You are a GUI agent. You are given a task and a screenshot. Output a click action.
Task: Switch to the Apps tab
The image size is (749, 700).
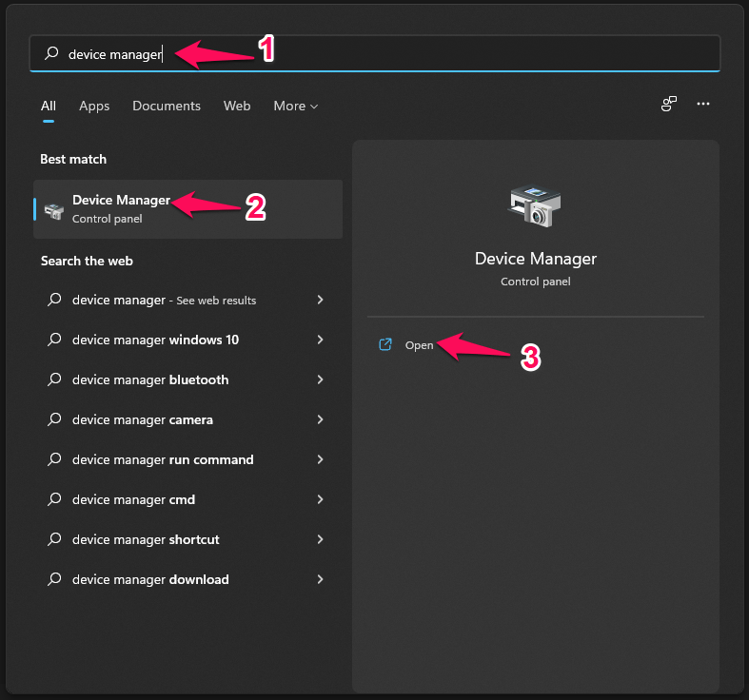point(94,106)
